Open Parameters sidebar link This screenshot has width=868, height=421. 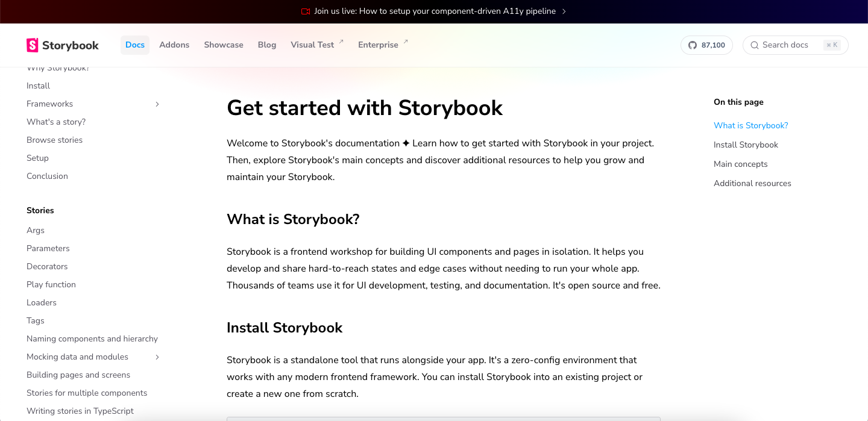[x=48, y=249]
